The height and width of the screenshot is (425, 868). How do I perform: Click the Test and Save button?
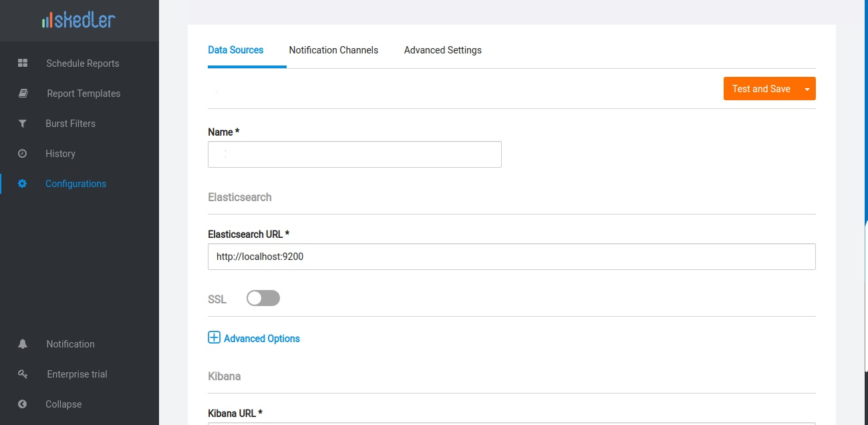pyautogui.click(x=761, y=89)
